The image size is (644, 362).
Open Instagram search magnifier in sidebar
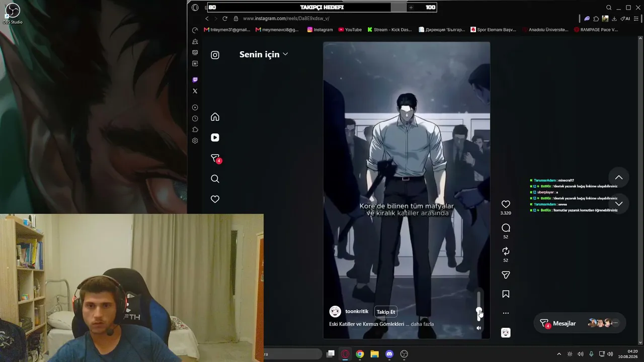pos(215,179)
